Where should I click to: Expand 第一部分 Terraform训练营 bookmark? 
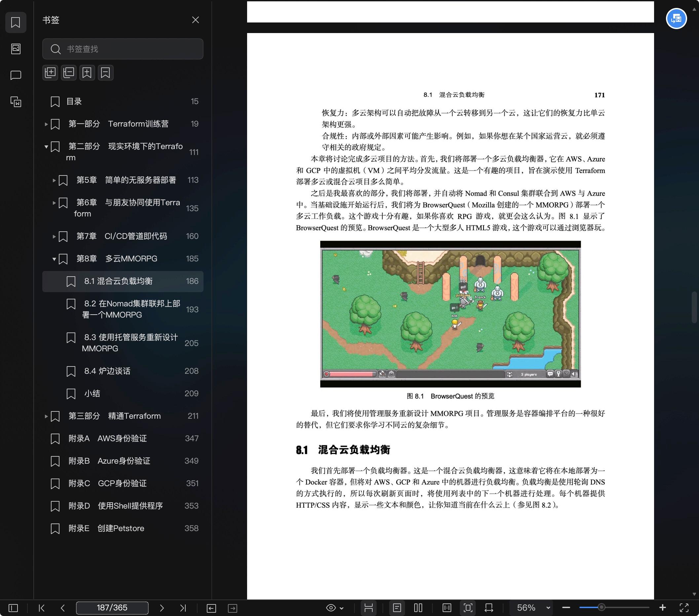coord(46,124)
